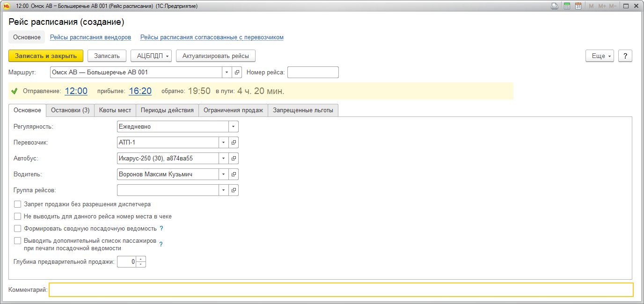Switch to the Остановки (3) tab
The width and height of the screenshot is (644, 304).
pyautogui.click(x=70, y=110)
